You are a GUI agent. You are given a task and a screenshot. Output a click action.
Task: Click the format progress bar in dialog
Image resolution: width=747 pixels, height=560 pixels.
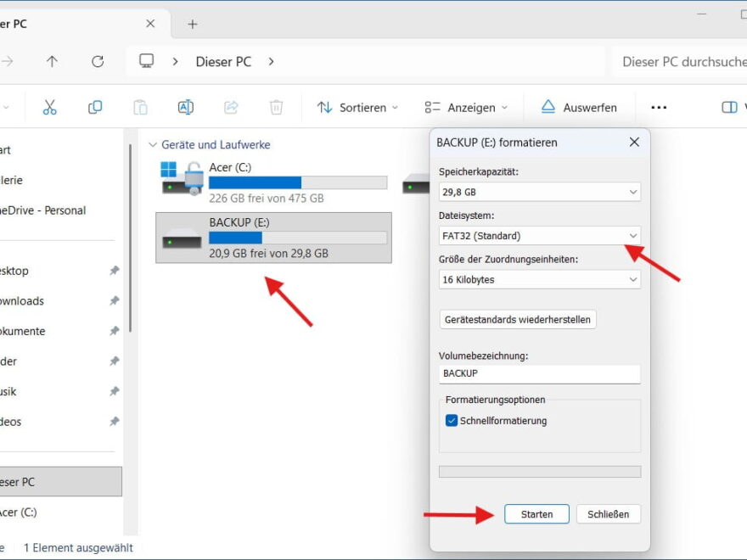pyautogui.click(x=540, y=472)
